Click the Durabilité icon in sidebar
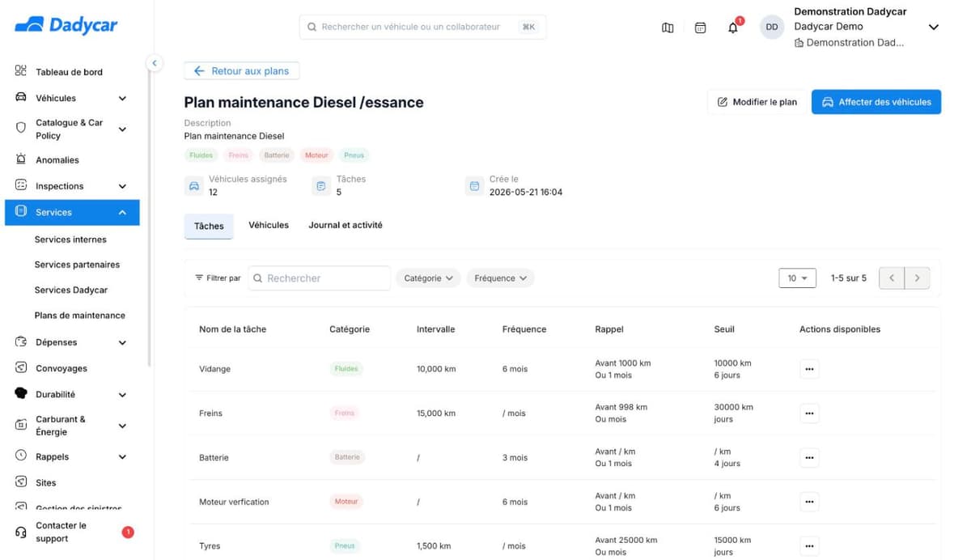Screen dimensions: 971x560 (x=21, y=394)
